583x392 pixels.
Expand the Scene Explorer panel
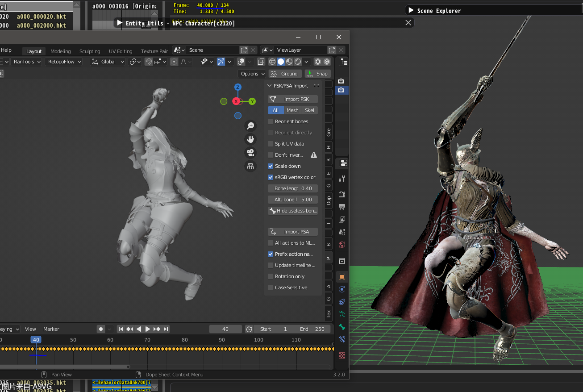coord(411,10)
